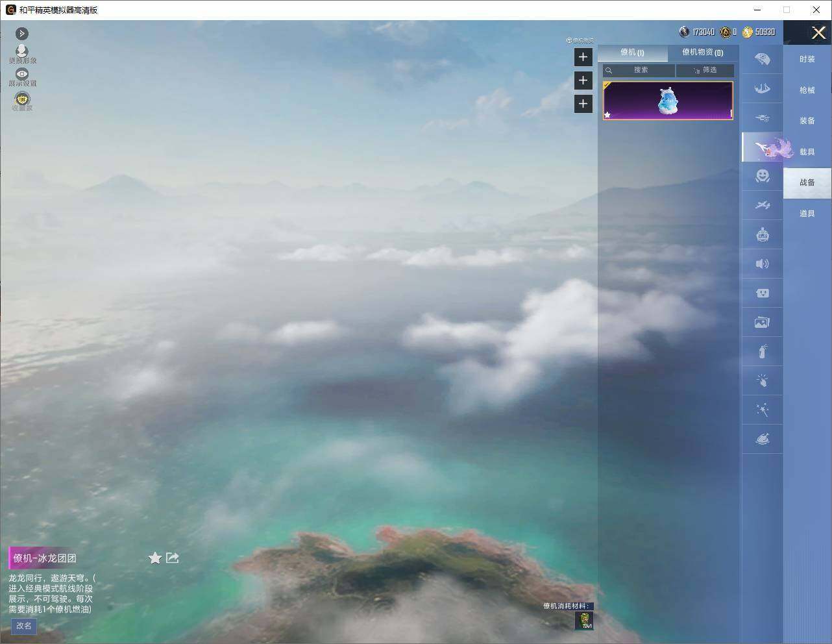Select the magic wand effects icon
832x644 pixels.
(x=763, y=410)
